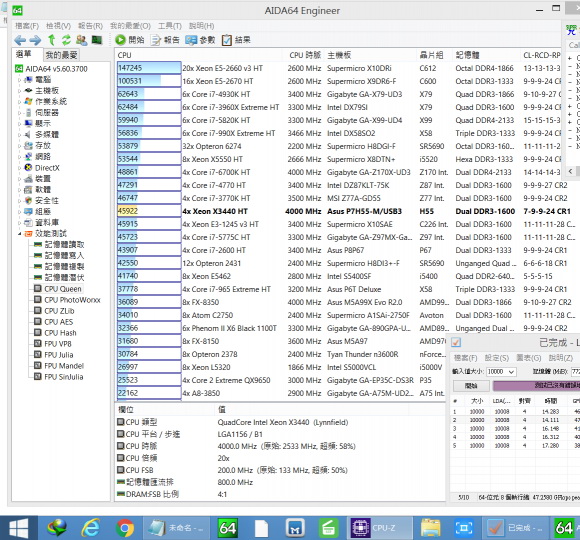
Task: Click the green monitor toolbar icon
Action: click(97, 39)
